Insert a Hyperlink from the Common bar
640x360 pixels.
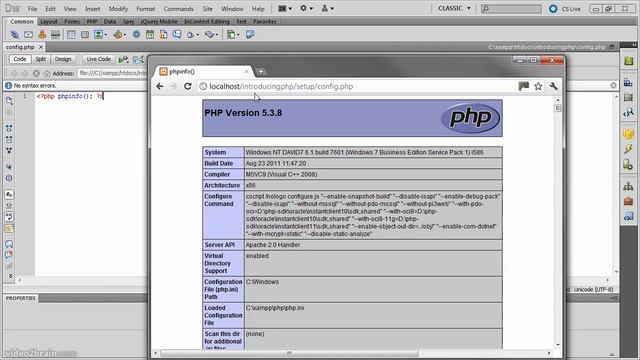click(14, 35)
